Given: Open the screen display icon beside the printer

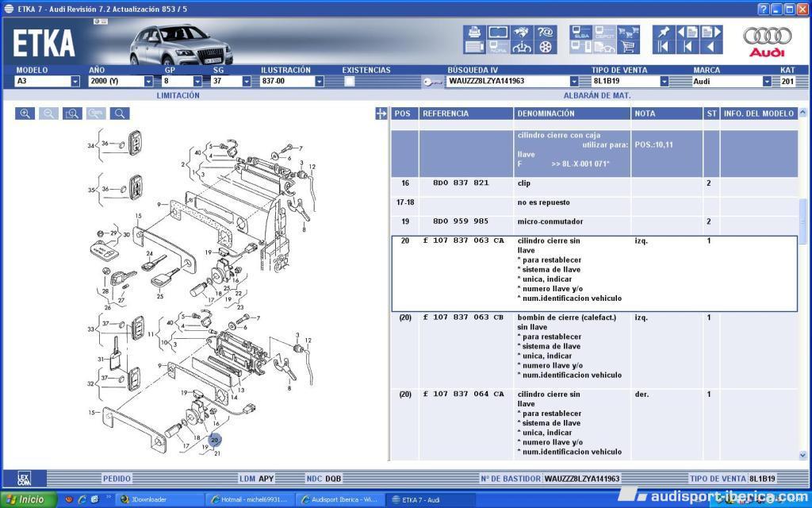Looking at the screenshot, I should point(498,33).
